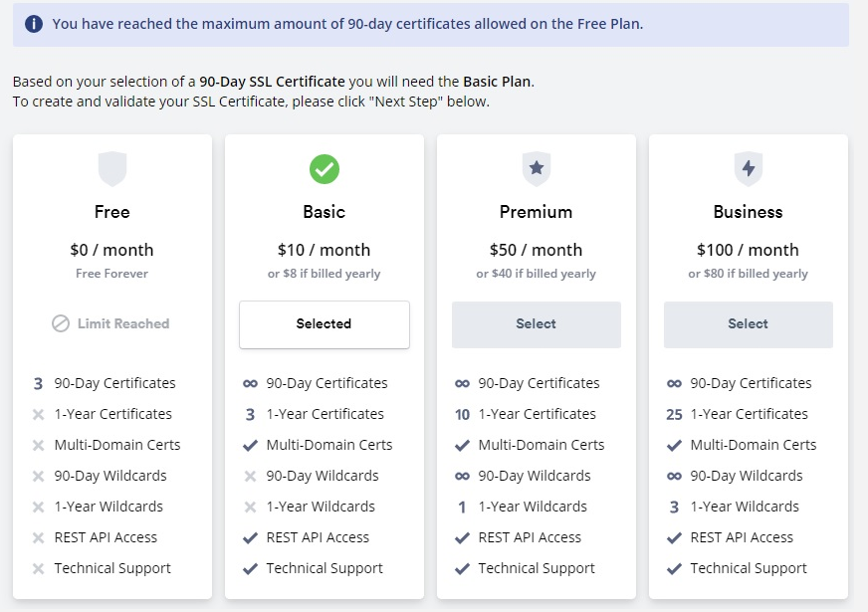Click the Free Forever caption
The width and height of the screenshot is (868, 612).
(x=112, y=274)
